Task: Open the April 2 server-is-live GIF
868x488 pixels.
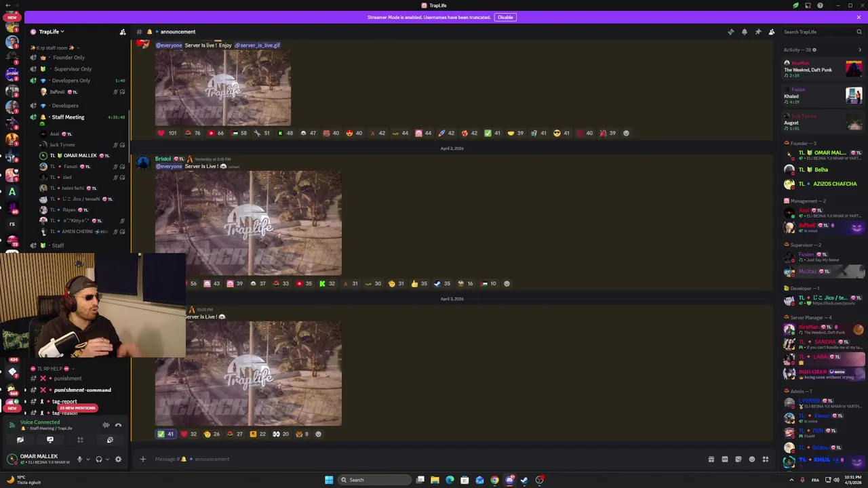Action: 248,223
